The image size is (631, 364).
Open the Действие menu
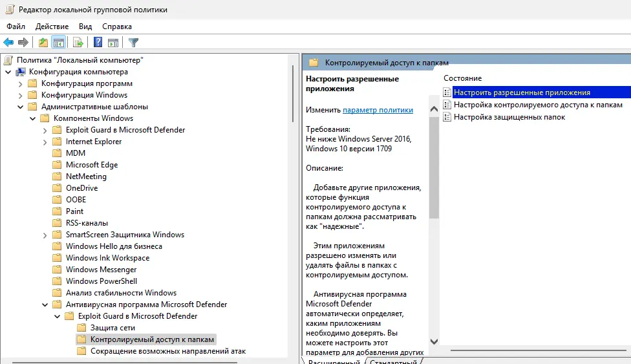click(52, 27)
